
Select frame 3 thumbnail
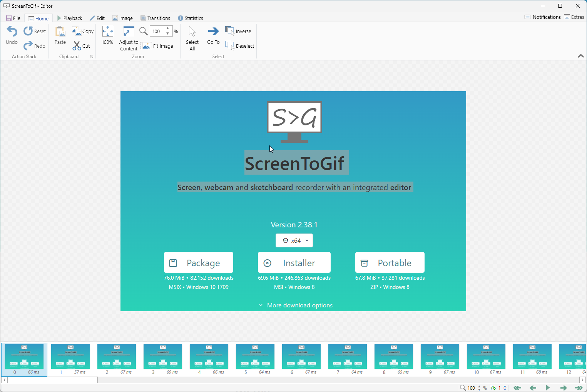[163, 359]
